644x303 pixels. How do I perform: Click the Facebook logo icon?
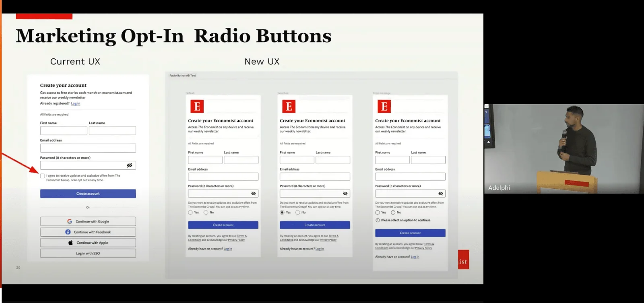click(68, 232)
